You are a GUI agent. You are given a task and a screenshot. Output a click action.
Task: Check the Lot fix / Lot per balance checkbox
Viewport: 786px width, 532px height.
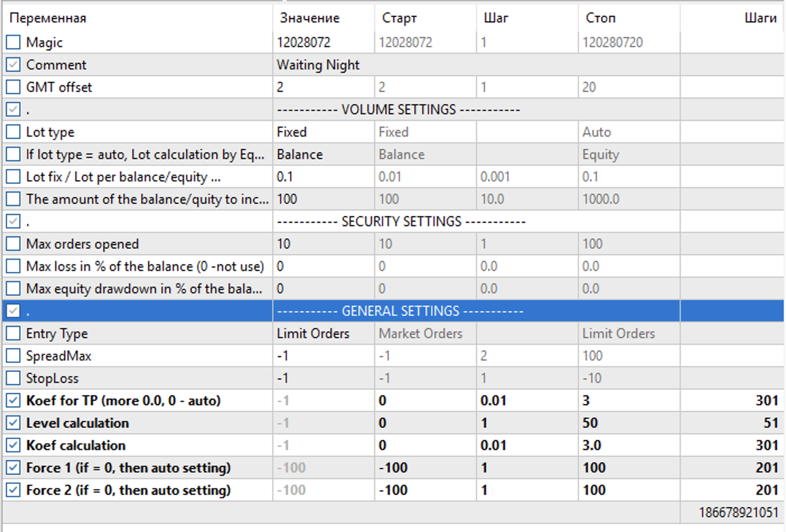click(13, 176)
